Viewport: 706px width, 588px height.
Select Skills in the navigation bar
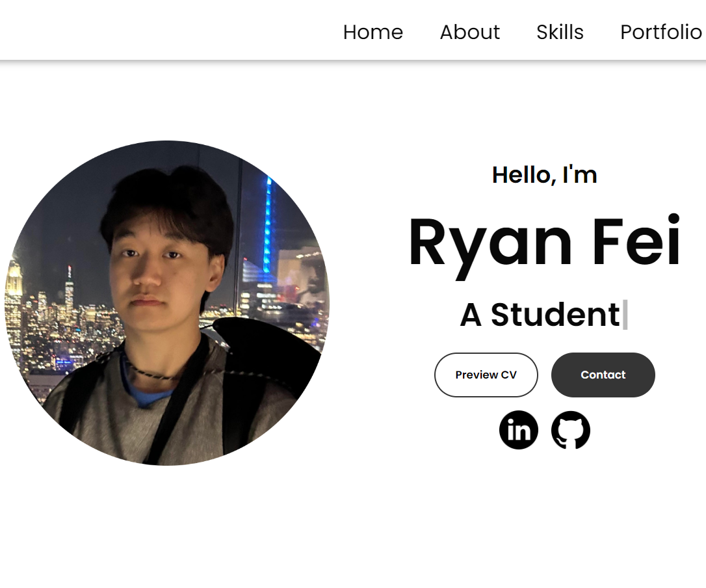(x=560, y=32)
